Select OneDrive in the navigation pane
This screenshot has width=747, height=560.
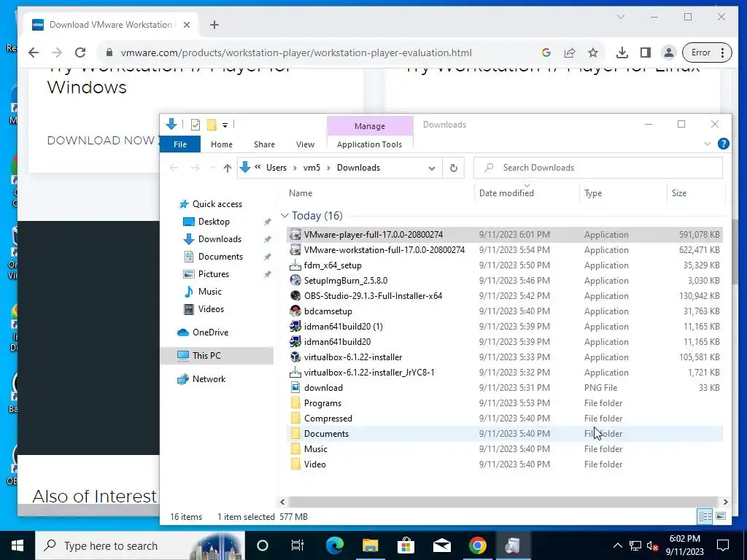click(x=210, y=332)
